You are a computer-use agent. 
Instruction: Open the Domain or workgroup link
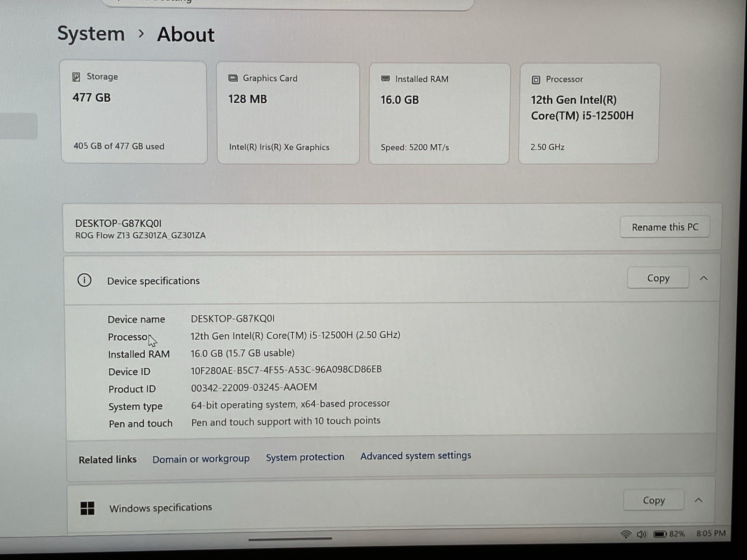click(x=201, y=459)
